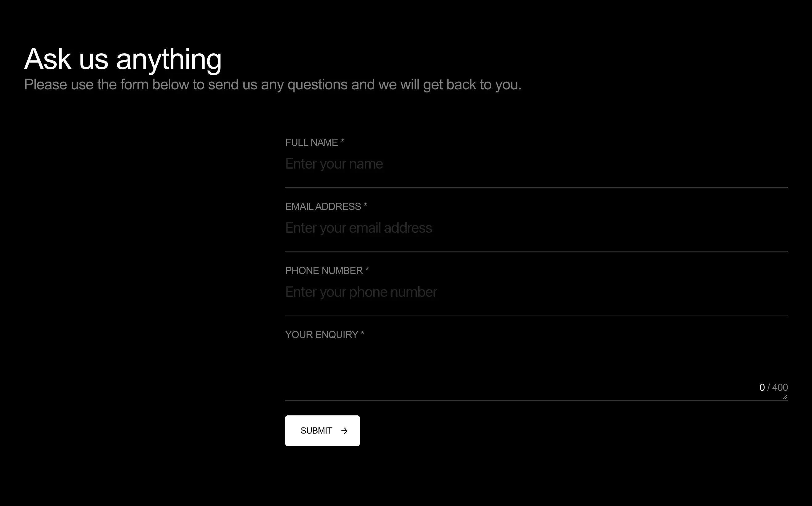Click the 'FULL NAME *' label
The height and width of the screenshot is (506, 812).
(x=315, y=143)
